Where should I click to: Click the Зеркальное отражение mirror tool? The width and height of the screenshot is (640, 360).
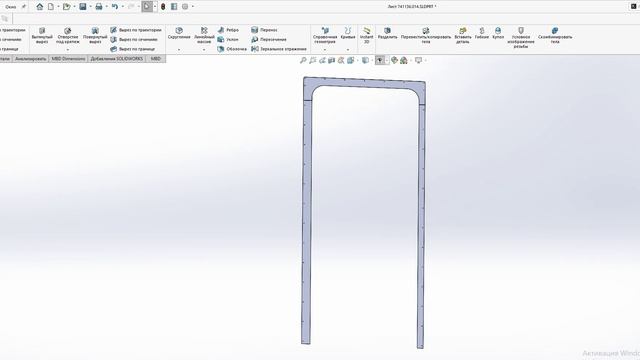click(x=279, y=49)
